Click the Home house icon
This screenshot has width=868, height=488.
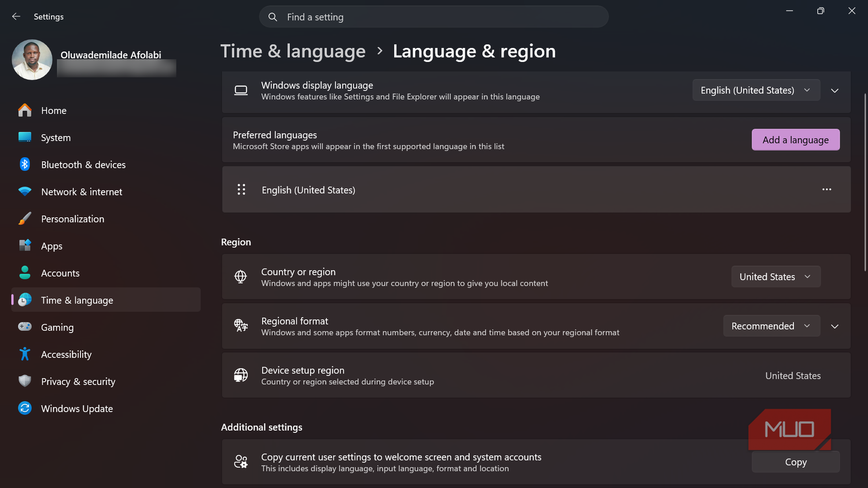[x=25, y=110]
